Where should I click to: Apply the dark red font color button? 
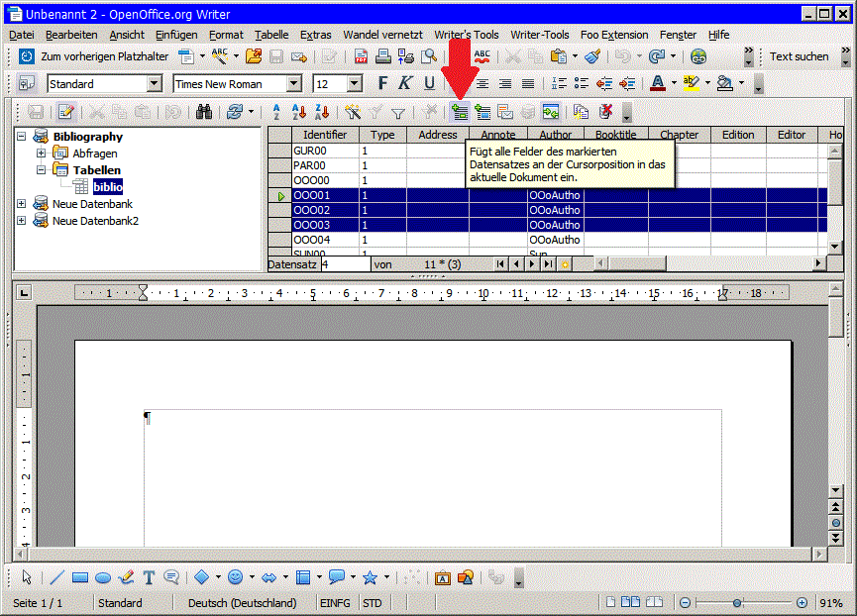(658, 83)
